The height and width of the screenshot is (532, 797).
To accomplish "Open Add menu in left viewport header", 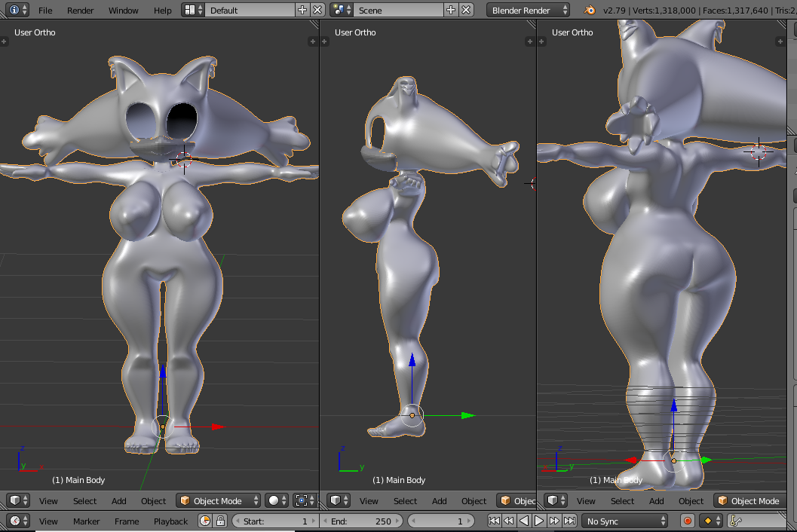I will click(x=119, y=500).
